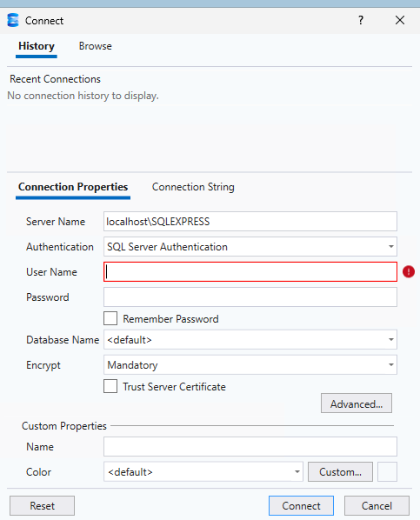Click the Reset button
This screenshot has width=420, height=520.
pyautogui.click(x=42, y=506)
